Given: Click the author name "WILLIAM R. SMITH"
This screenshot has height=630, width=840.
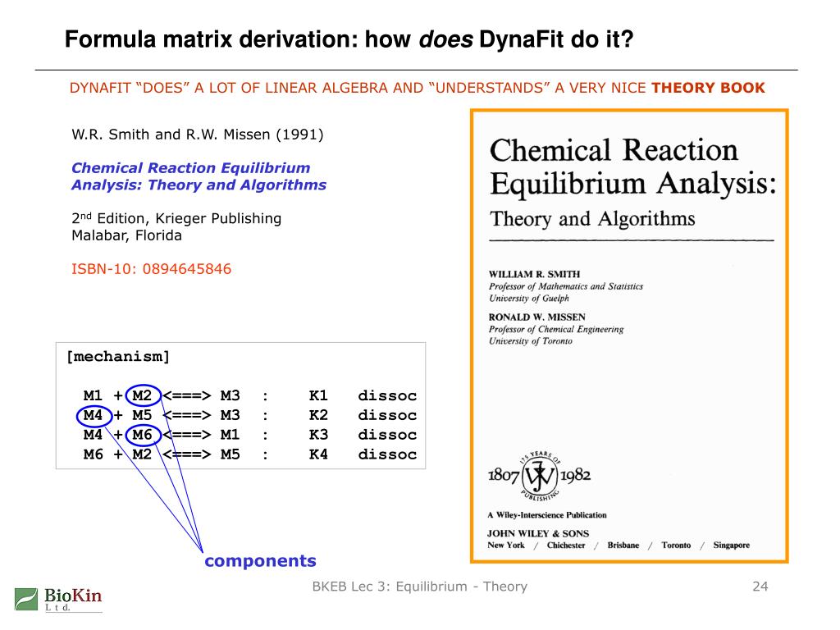Looking at the screenshot, I should point(535,274).
